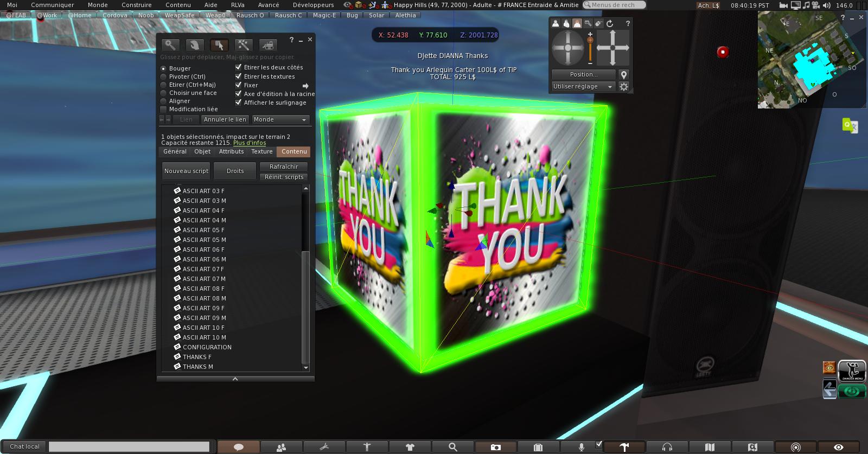
Task: Switch to the Texture tab
Action: 261,152
